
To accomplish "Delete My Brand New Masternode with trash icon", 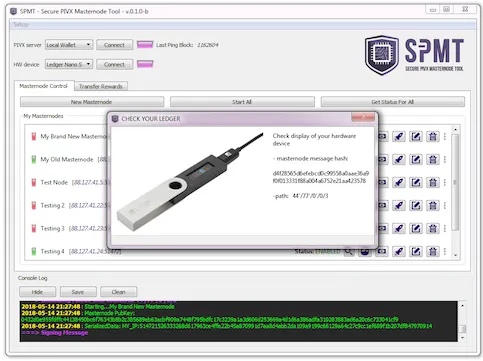I will point(433,136).
